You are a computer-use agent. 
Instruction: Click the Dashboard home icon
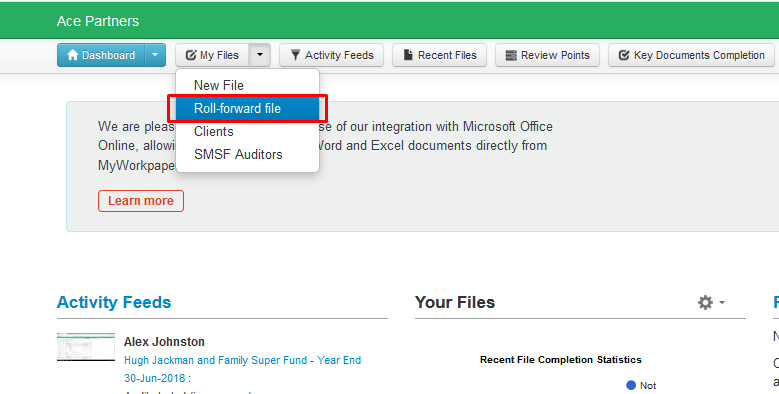(73, 55)
